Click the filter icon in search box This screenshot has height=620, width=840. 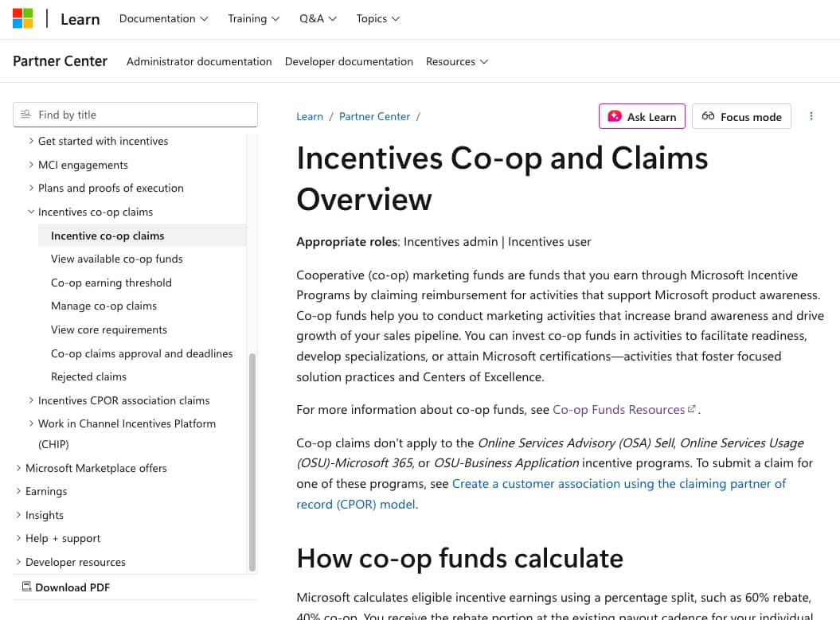pos(26,115)
